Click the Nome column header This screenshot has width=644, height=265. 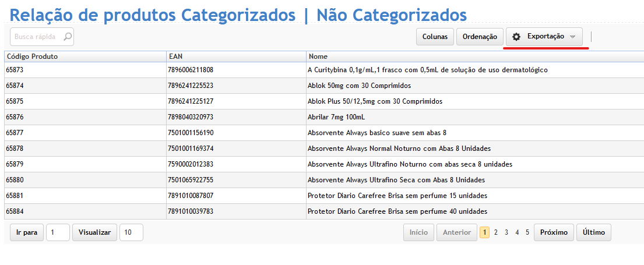click(x=318, y=56)
